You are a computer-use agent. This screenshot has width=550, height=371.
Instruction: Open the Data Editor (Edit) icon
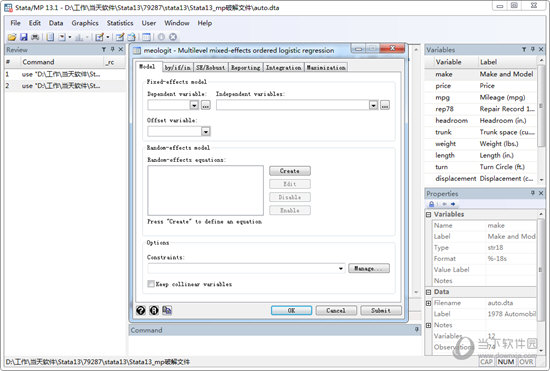[120, 37]
